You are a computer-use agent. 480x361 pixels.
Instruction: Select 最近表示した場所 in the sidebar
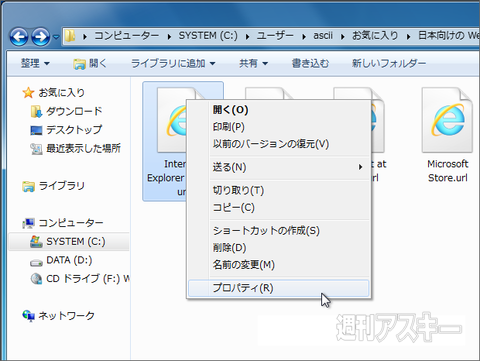pyautogui.click(x=83, y=148)
